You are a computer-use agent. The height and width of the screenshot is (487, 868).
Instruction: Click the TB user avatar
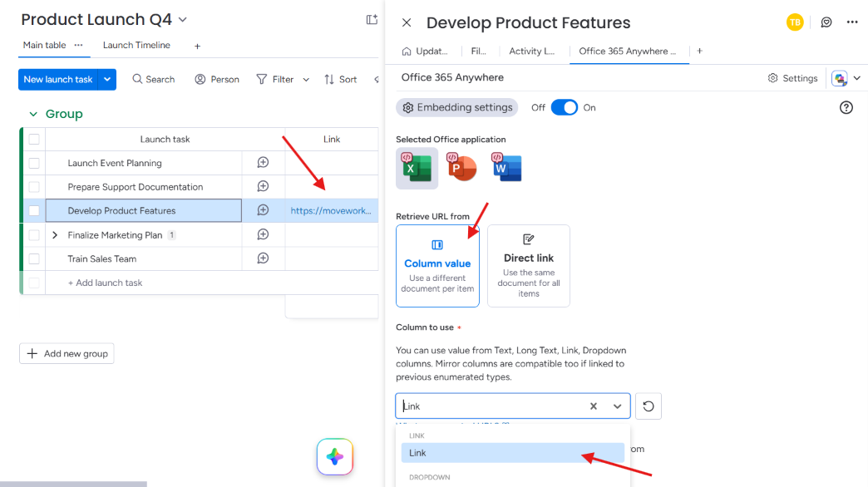pos(795,22)
